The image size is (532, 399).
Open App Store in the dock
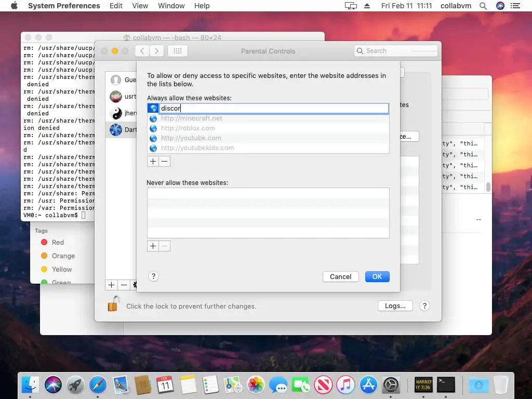click(368, 385)
